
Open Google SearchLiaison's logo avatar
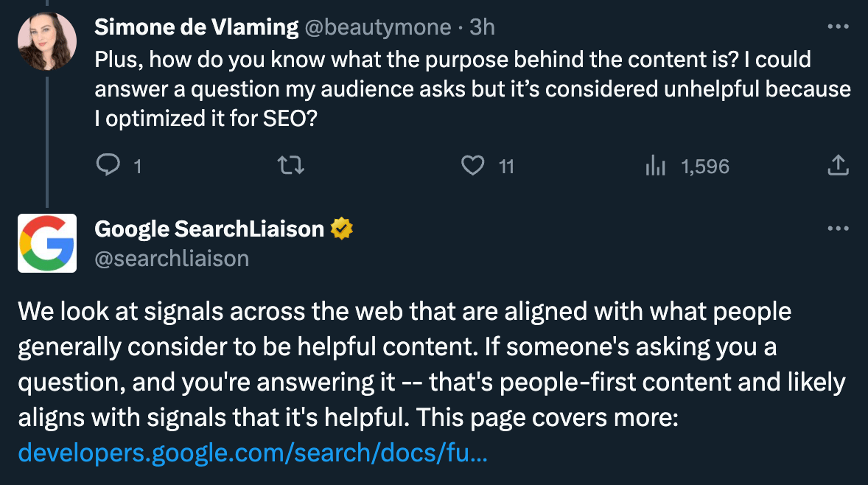click(47, 243)
